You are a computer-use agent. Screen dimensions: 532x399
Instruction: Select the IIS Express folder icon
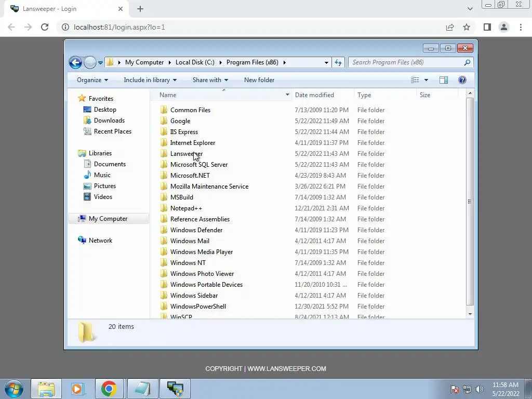coord(164,131)
